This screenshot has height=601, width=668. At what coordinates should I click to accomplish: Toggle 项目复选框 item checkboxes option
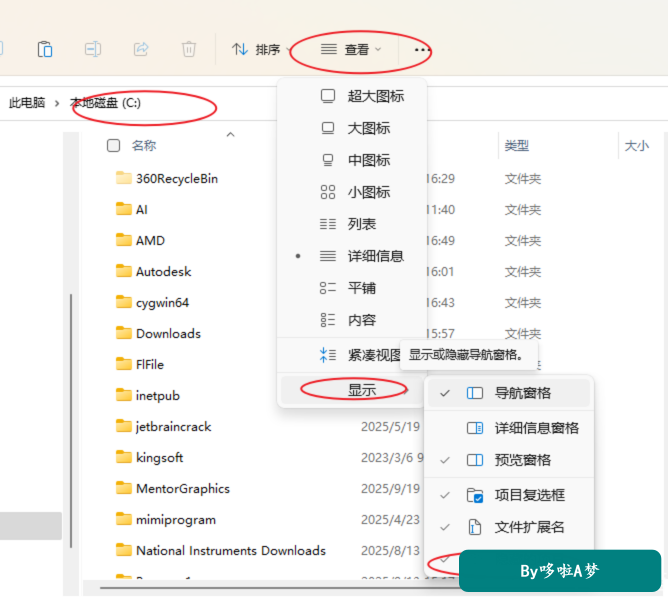509,495
